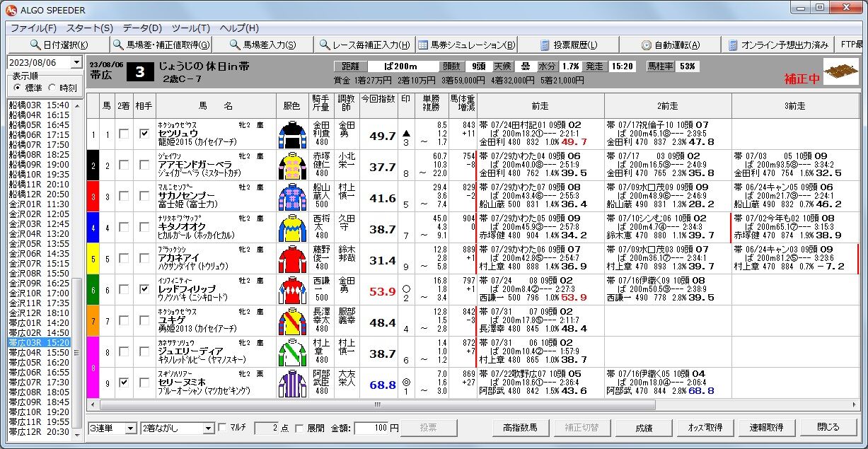Open 馬場差入力(S) toolbar button

[264, 45]
